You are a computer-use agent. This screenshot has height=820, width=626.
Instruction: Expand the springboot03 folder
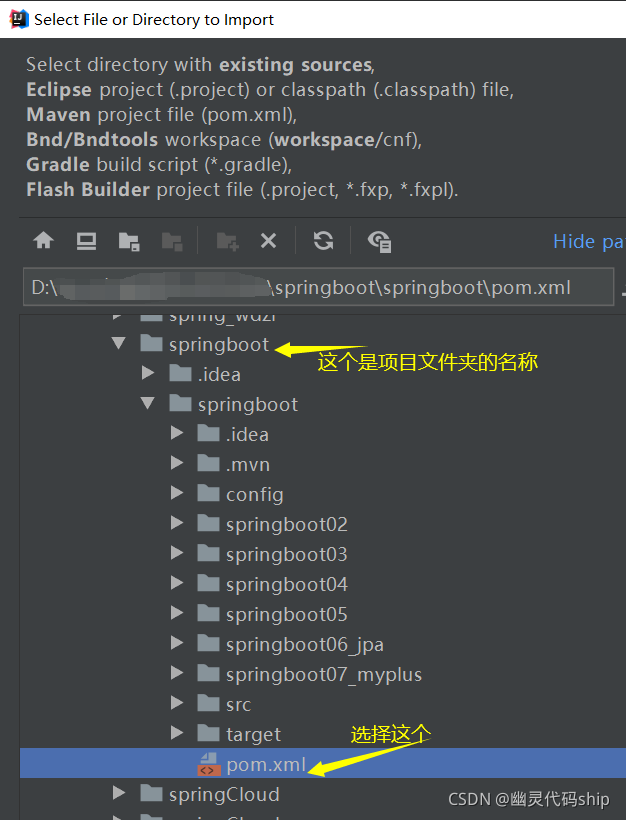(177, 553)
